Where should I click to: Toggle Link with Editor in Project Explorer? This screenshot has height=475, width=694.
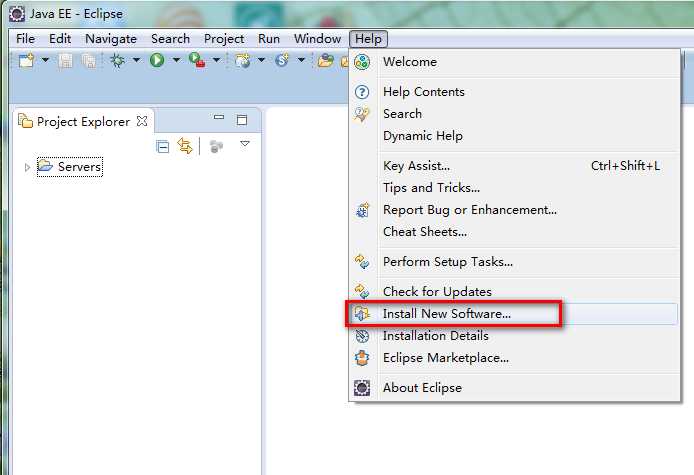pos(185,146)
